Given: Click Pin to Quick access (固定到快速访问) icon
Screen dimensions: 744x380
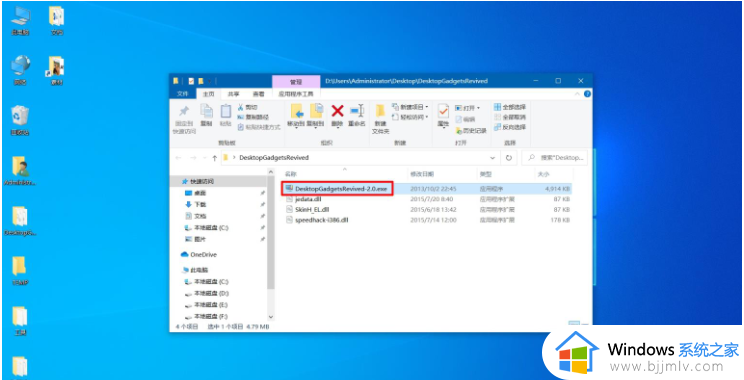Looking at the screenshot, I should coord(184,112).
